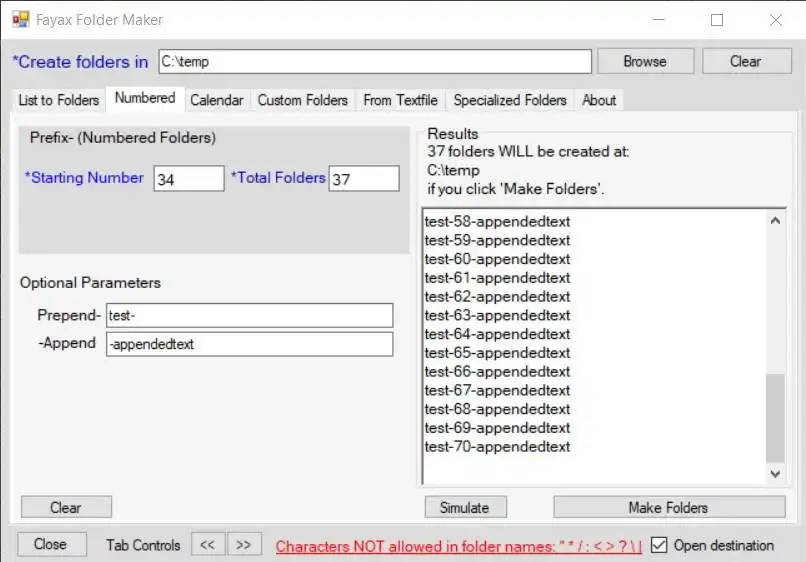Click the Make Folders button
The image size is (806, 562).
(669, 507)
